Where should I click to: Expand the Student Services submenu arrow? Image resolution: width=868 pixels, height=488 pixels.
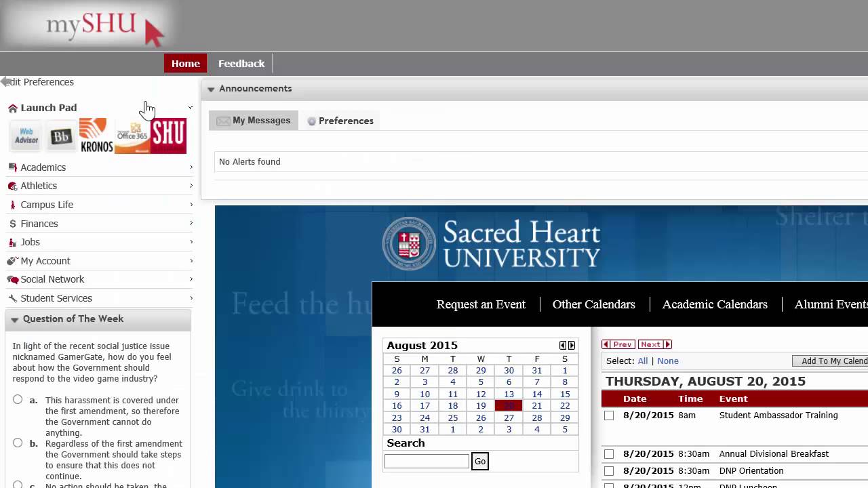click(191, 298)
